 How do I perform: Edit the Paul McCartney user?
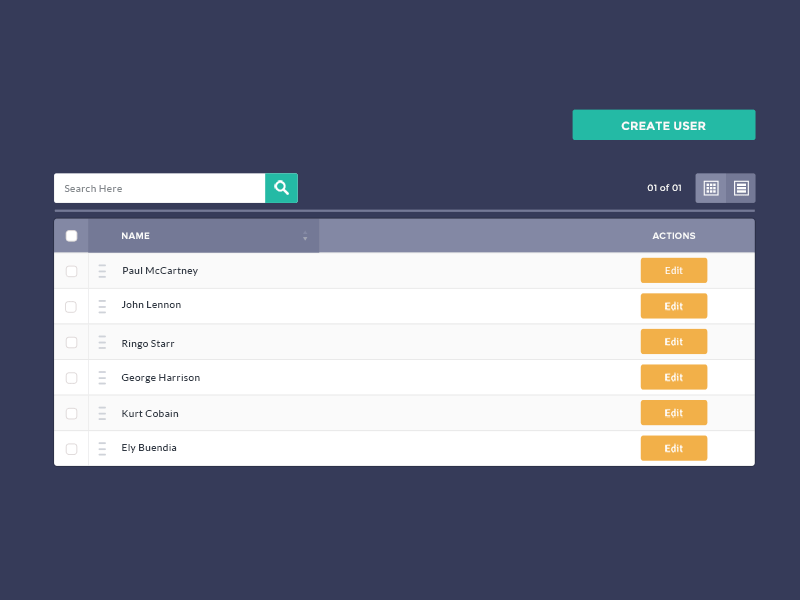coord(674,270)
